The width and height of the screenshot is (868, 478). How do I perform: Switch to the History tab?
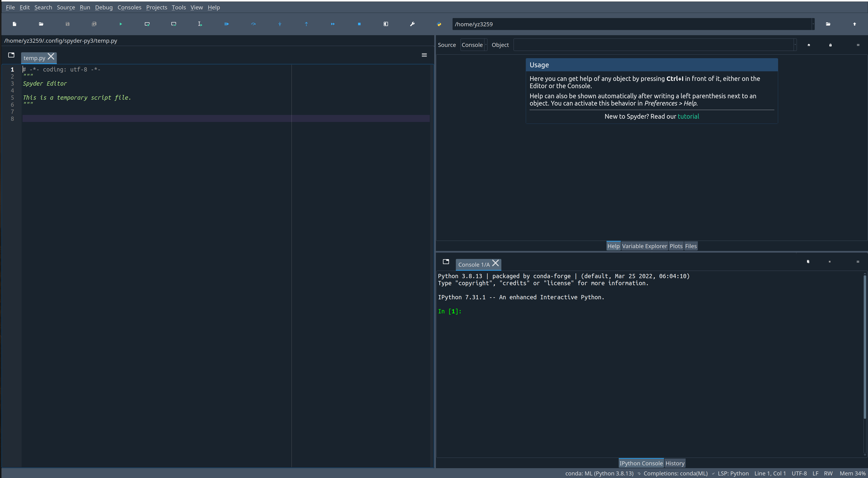click(675, 463)
